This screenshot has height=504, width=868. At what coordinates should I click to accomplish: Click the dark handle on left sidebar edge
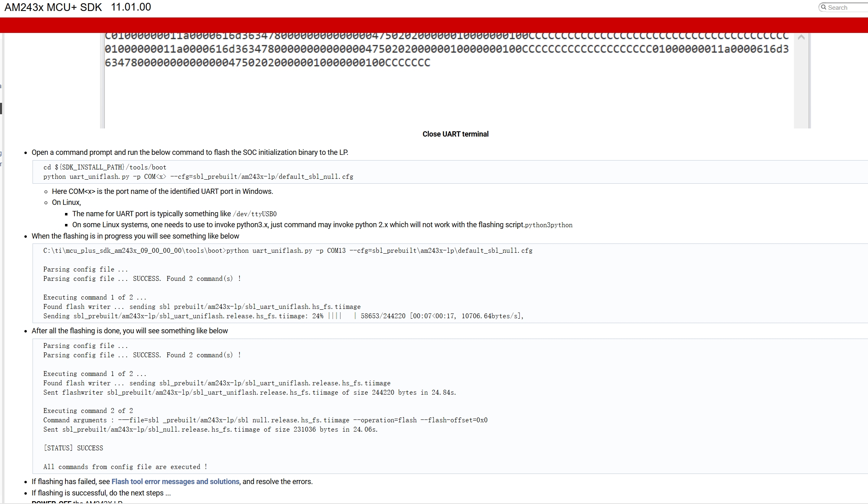[1, 109]
